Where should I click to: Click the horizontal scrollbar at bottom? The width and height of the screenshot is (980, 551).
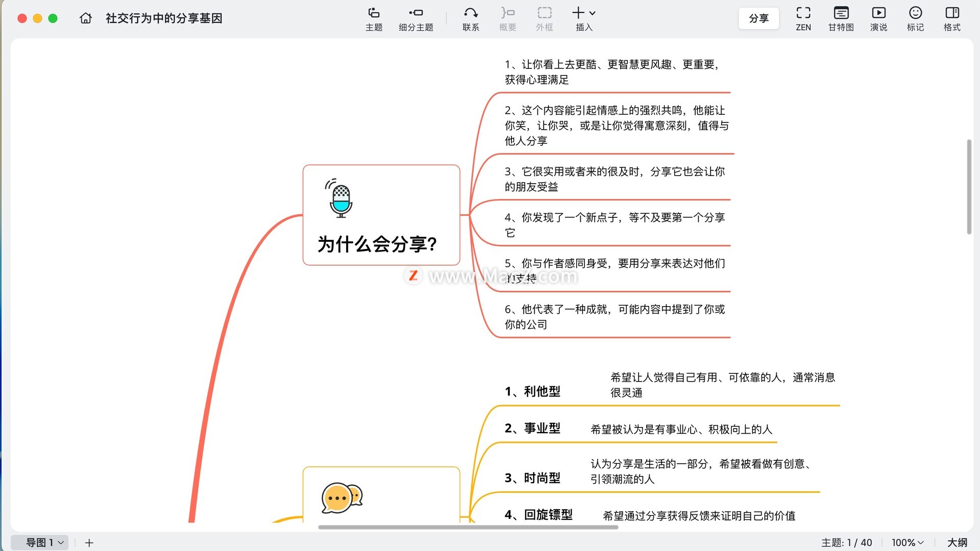coord(468,527)
